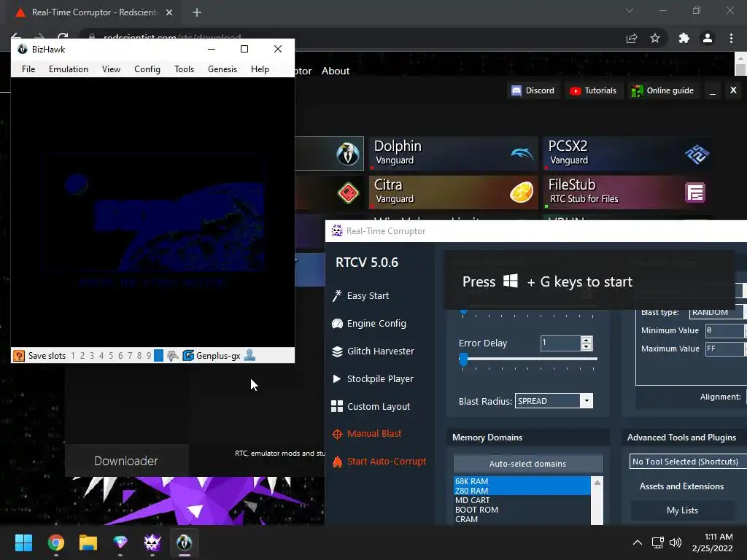747x560 pixels.
Task: Select MD CART memory domain
Action: click(522, 500)
